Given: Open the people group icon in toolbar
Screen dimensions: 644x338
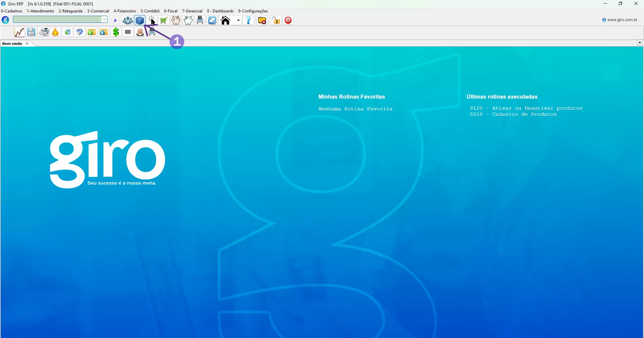Looking at the screenshot, I should 128,20.
